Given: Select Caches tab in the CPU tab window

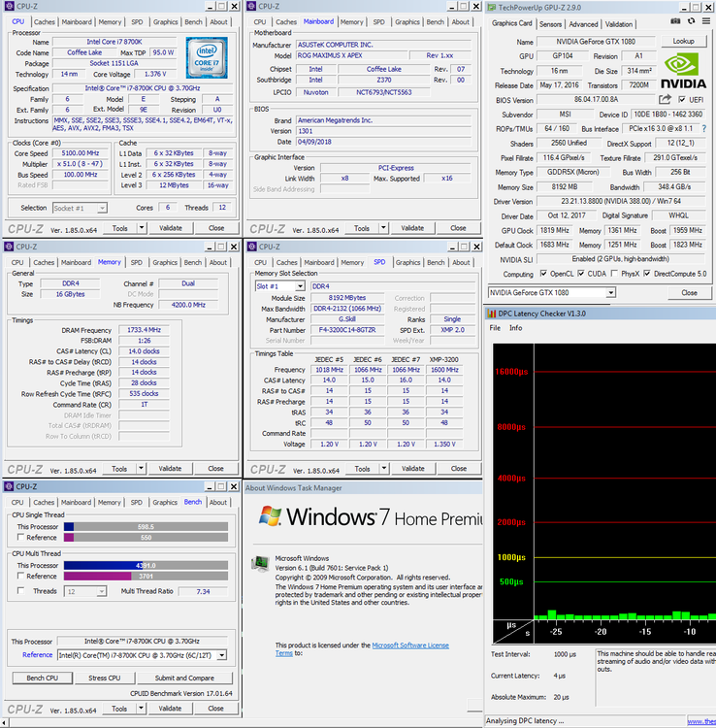Looking at the screenshot, I should click(x=45, y=21).
